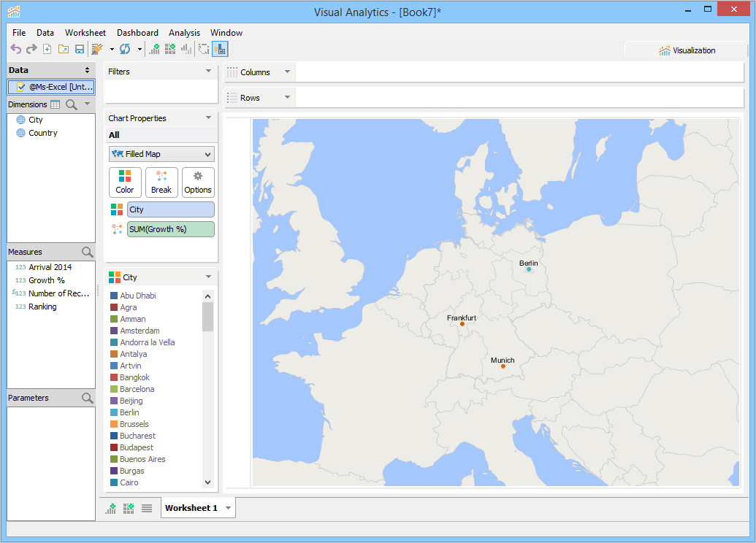Click the connect data source plug icon

[97, 49]
